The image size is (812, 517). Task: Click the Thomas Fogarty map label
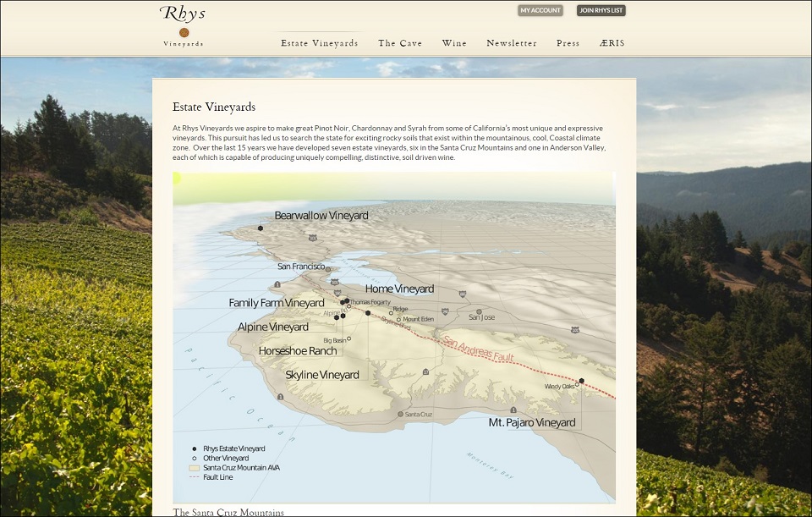(370, 302)
